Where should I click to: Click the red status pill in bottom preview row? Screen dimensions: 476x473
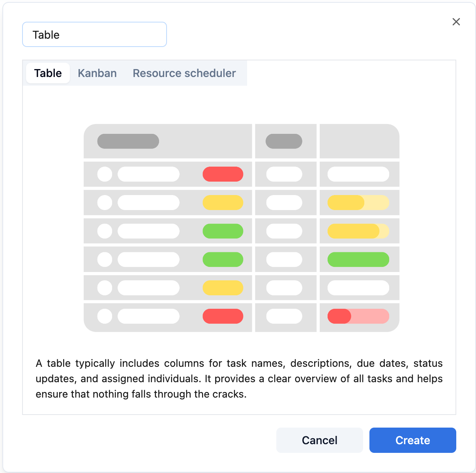[223, 316]
